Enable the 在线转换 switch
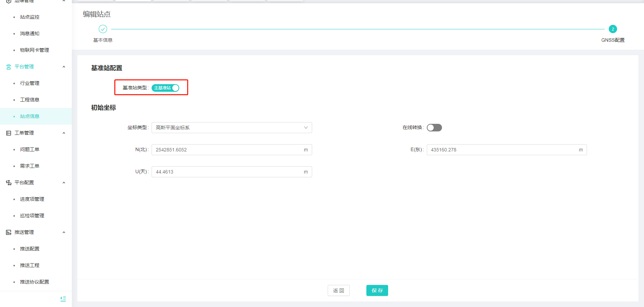Viewport: 644px width, 307px height. 434,128
